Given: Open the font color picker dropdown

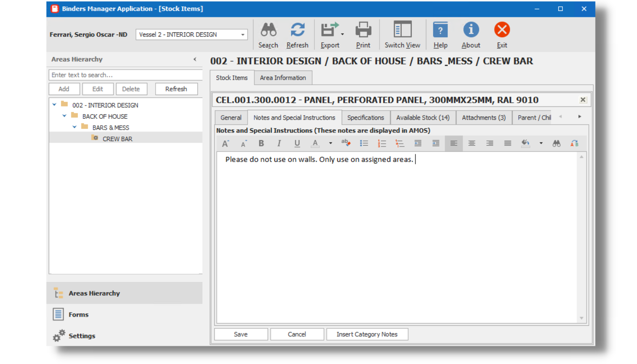Looking at the screenshot, I should (x=330, y=143).
